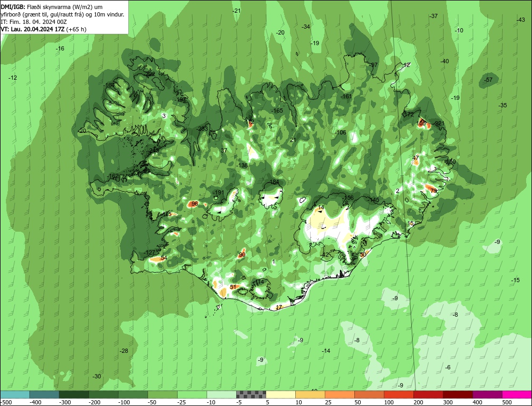Click the '-233' flux value in the northwest
This screenshot has height=406, width=532.
tap(202, 129)
